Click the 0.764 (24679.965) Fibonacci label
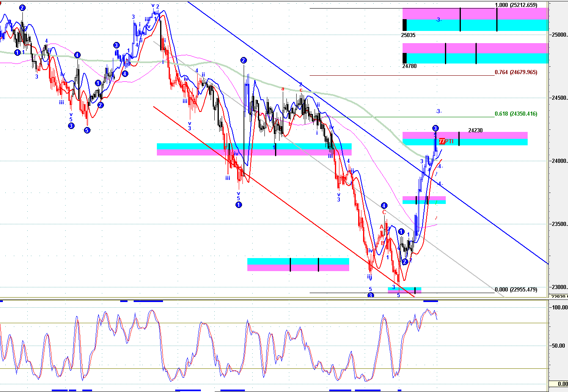 coord(516,72)
